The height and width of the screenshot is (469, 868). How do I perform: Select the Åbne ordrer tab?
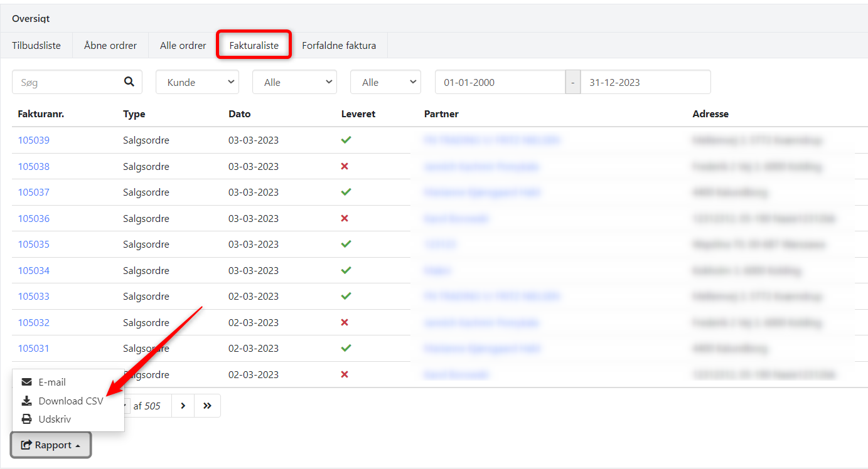110,45
